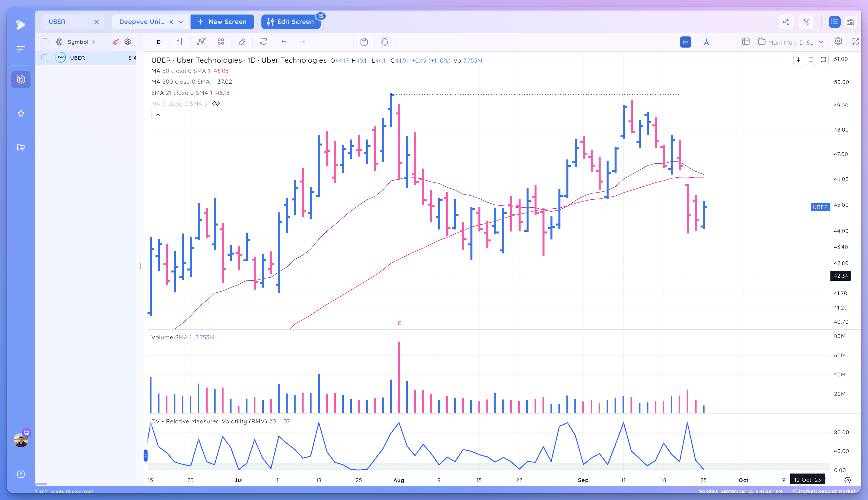Image resolution: width=868 pixels, height=500 pixels.
Task: Click the red clear filter brush icon
Action: pos(116,42)
